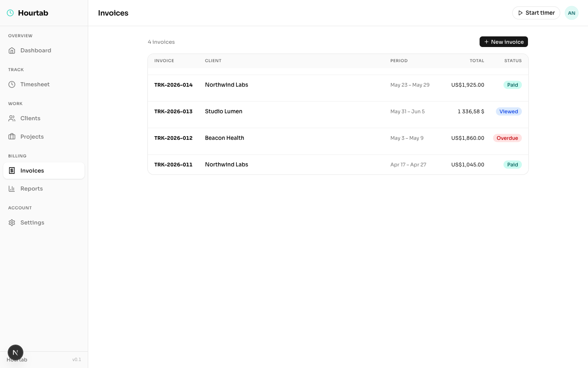Click the Timesheet clock icon
This screenshot has height=368, width=588.
pyautogui.click(x=12, y=85)
